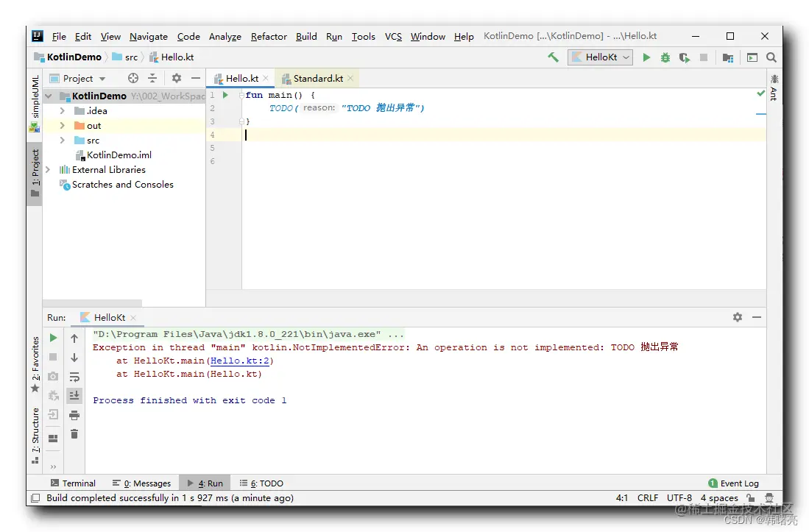Expand the .idea folder
This screenshot has width=809, height=532.
click(63, 111)
